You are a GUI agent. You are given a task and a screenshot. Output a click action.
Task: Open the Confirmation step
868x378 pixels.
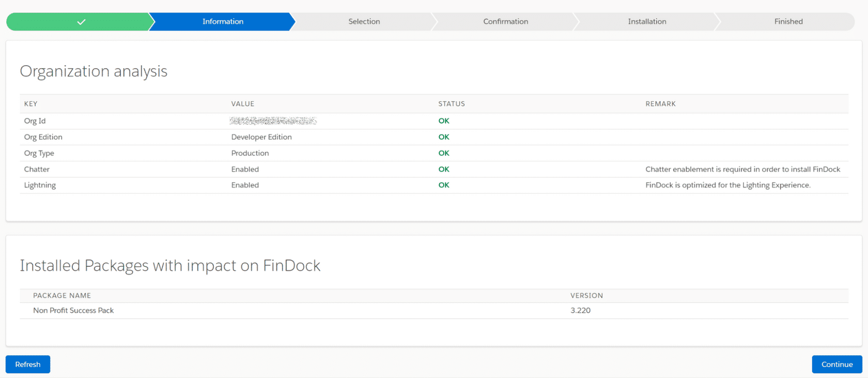[x=505, y=22]
